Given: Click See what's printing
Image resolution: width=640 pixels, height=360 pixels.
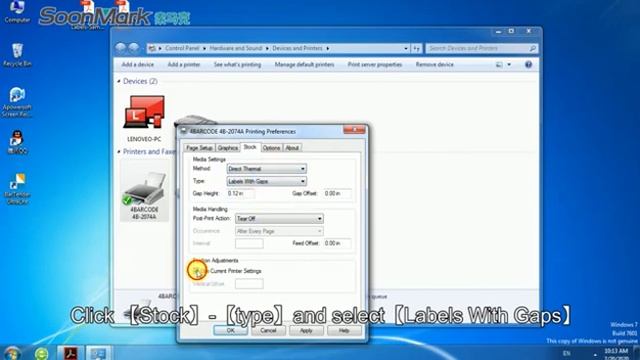Looking at the screenshot, I should (237, 64).
